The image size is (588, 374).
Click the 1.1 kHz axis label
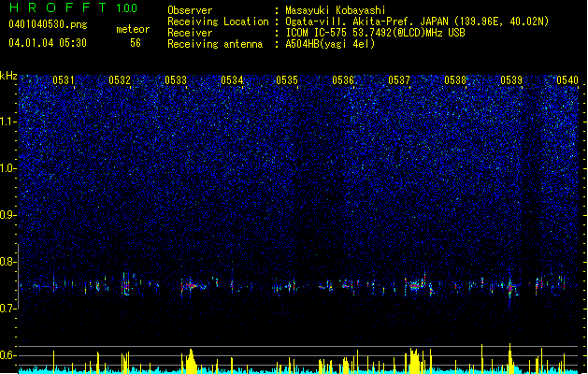click(x=7, y=122)
